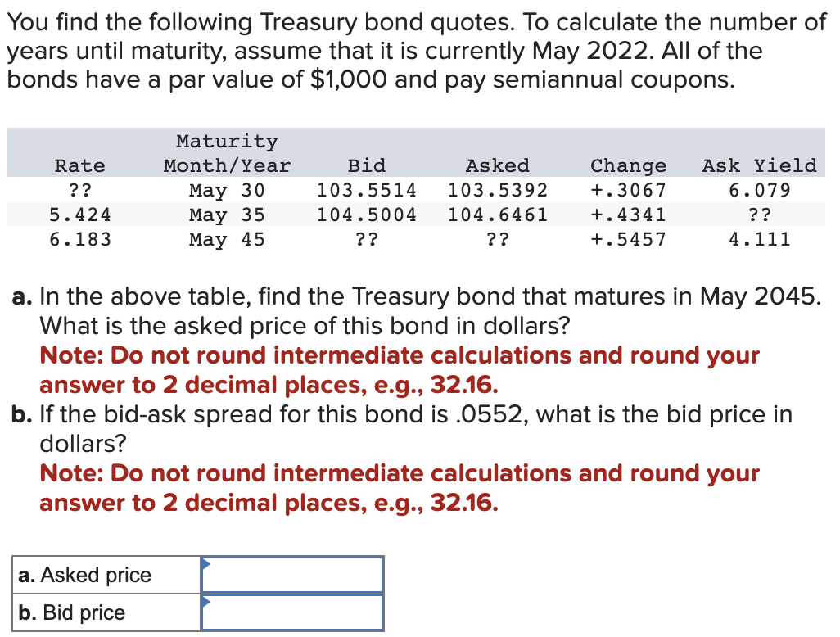
Task: Click the Ask Yield column header
Action: pyautogui.click(x=759, y=165)
